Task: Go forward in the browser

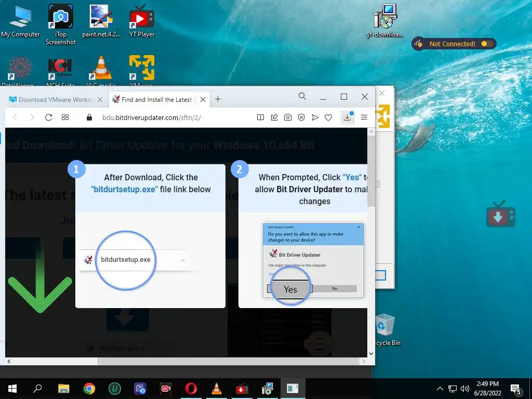Action: pos(32,117)
